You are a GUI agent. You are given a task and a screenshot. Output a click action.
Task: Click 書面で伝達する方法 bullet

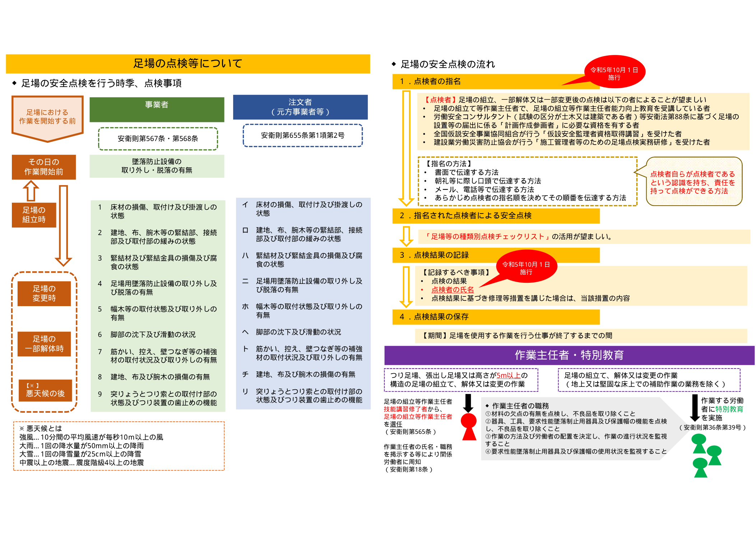(467, 172)
